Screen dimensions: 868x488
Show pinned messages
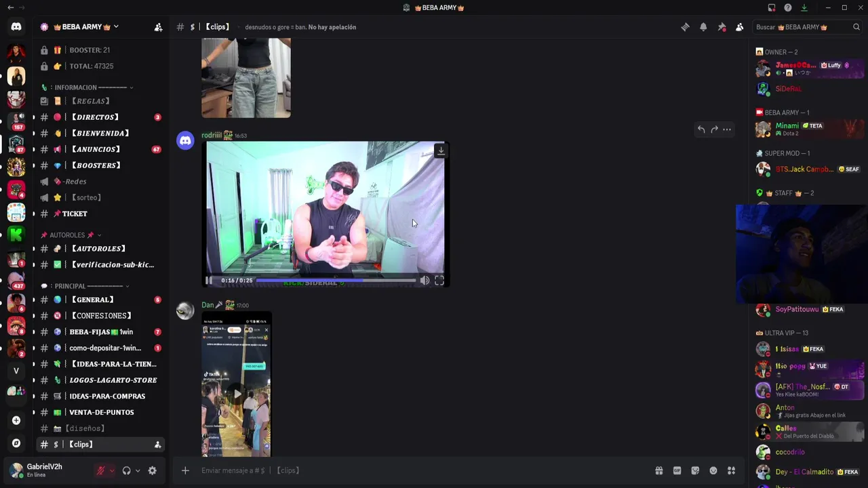(722, 27)
